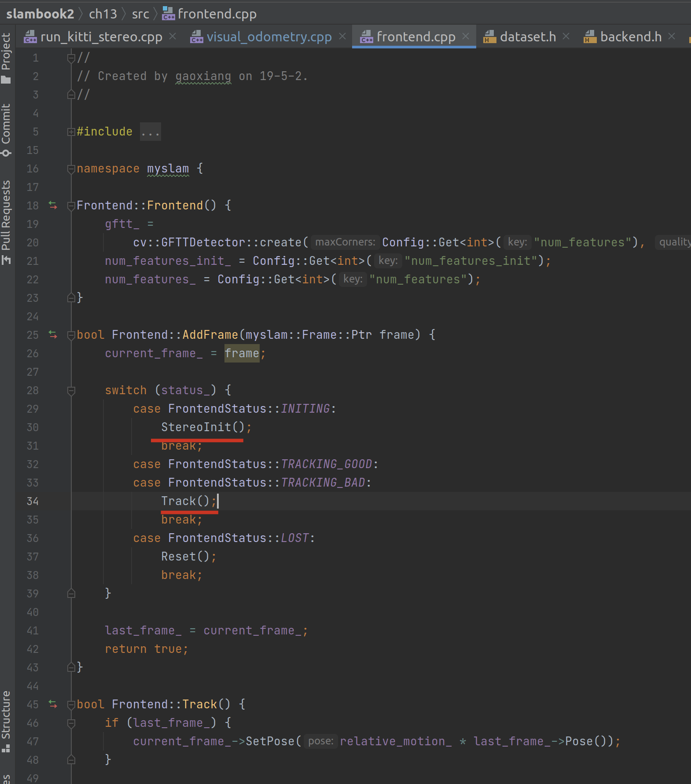The width and height of the screenshot is (691, 784).
Task: Close the run_kitti_stereo.cpp tab
Action: 173,37
